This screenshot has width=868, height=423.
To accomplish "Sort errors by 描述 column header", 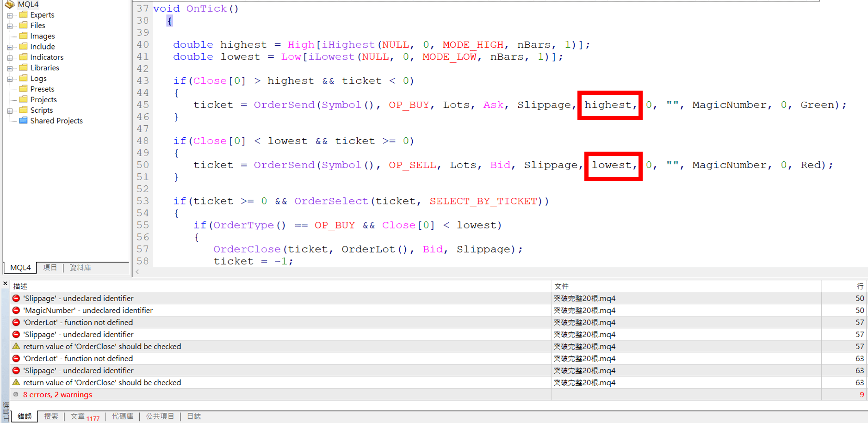I will click(20, 286).
